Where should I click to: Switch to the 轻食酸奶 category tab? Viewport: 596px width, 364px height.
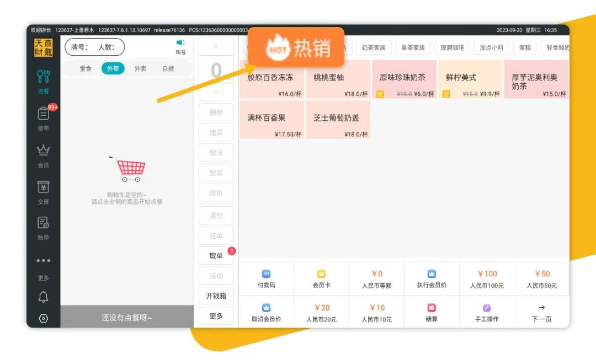click(x=556, y=47)
